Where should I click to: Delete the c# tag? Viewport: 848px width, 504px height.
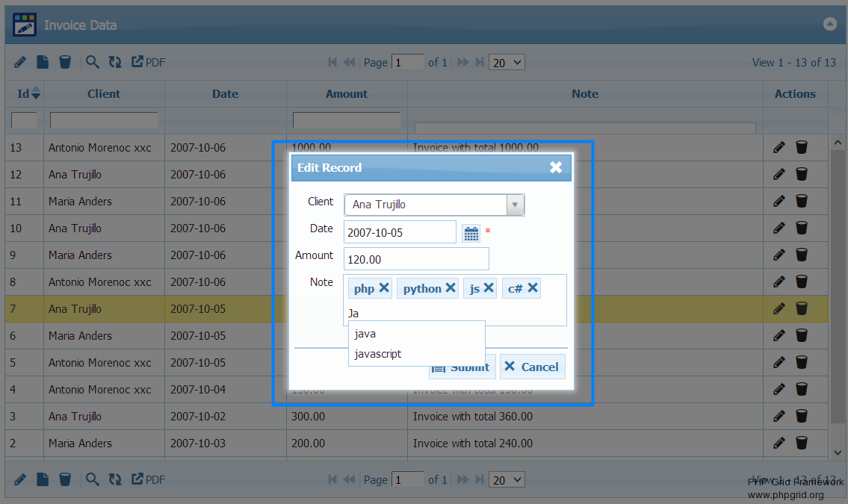click(533, 288)
